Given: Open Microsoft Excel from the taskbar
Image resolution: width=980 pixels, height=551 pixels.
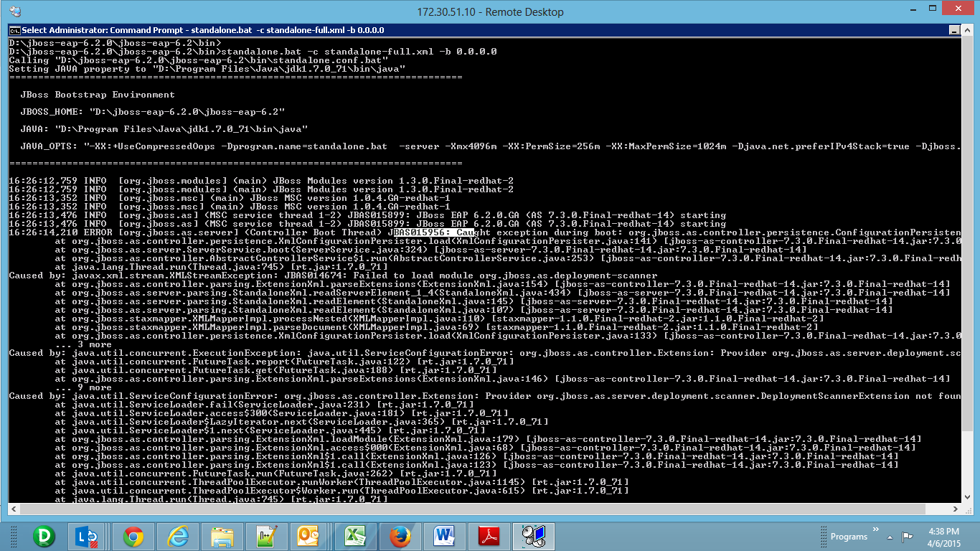Looking at the screenshot, I should 355,536.
